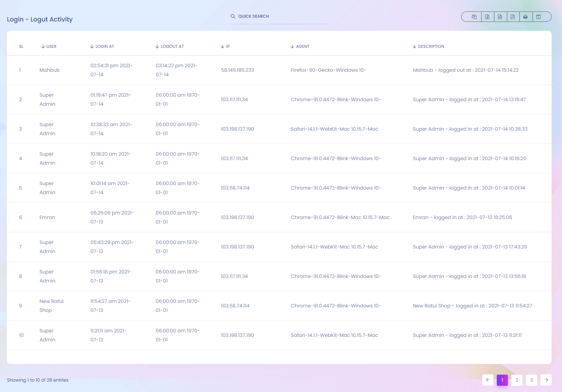Screen dimensions: 562x392
Task: Open column visibility selector
Action: [538, 17]
